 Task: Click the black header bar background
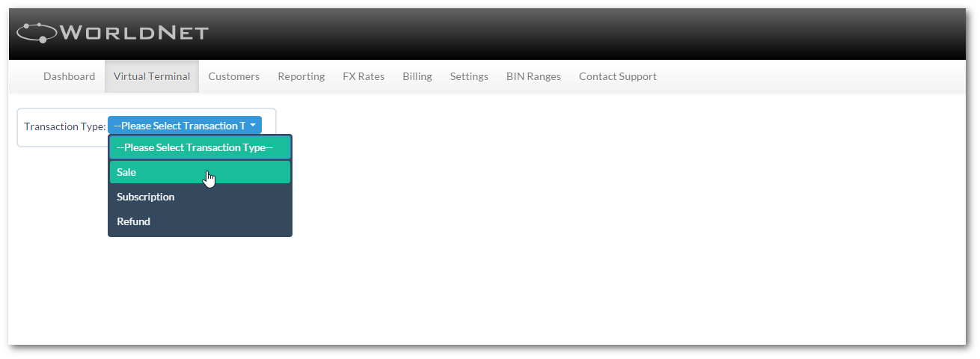tap(584, 34)
